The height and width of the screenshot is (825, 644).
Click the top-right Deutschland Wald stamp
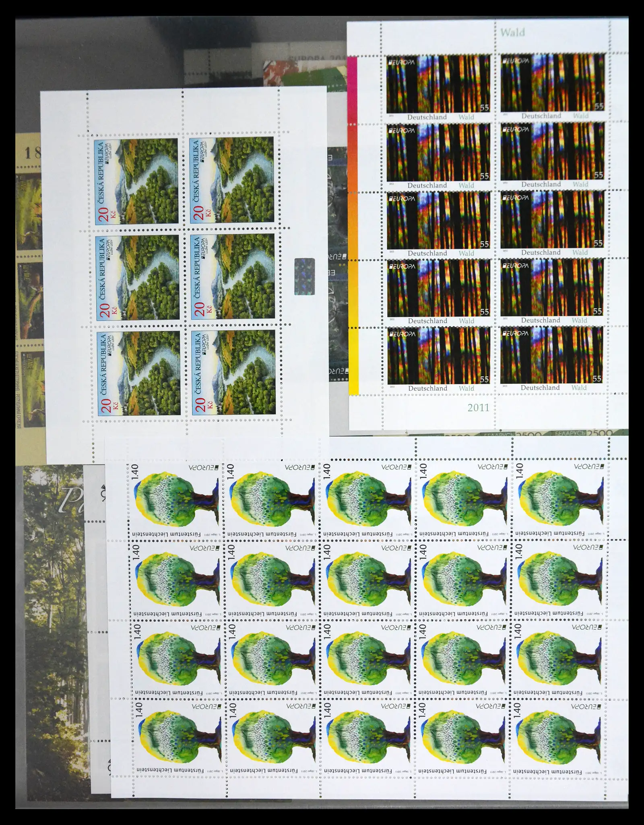552,87
